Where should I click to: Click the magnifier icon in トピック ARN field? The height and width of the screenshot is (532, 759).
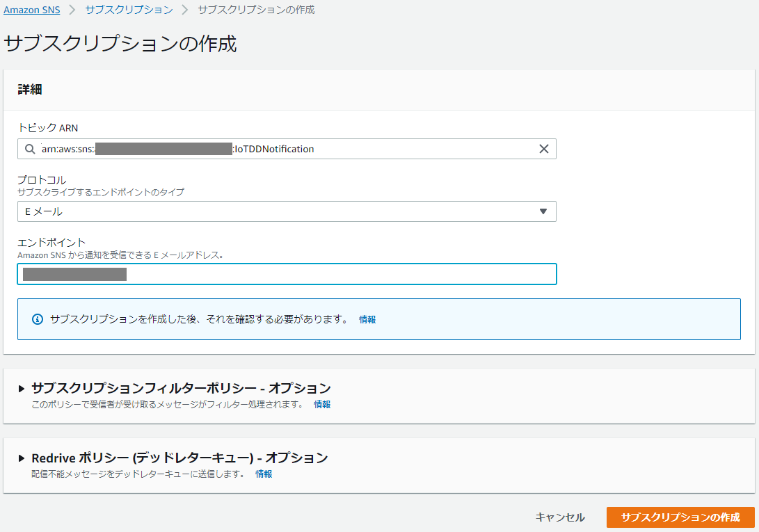tap(29, 149)
